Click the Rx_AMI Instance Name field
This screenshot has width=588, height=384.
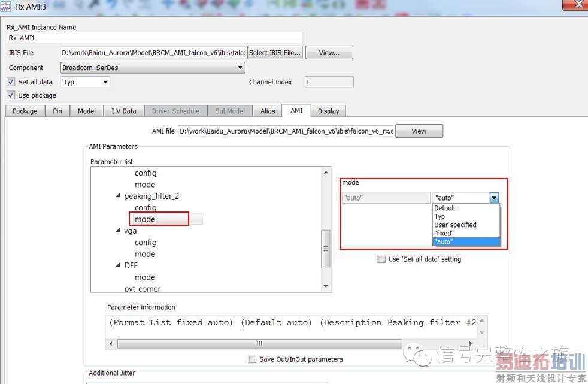click(x=154, y=38)
